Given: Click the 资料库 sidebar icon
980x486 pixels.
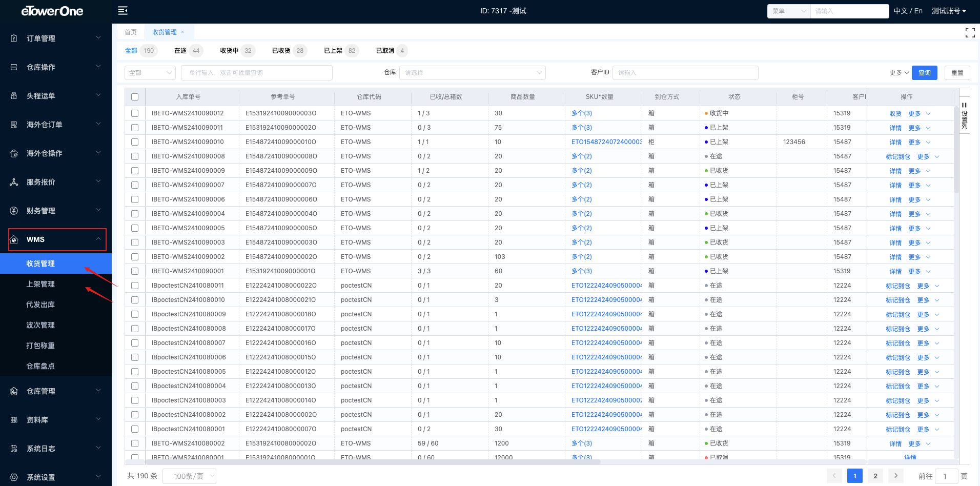Looking at the screenshot, I should coord(14,420).
